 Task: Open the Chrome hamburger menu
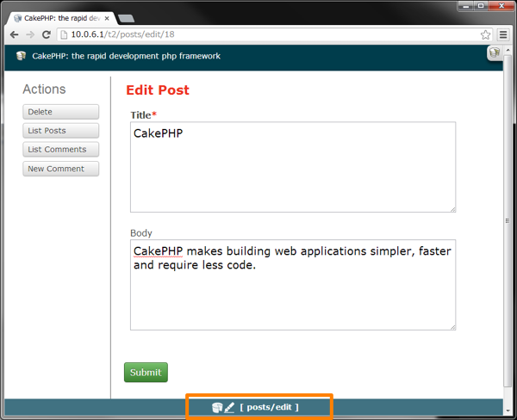(503, 34)
